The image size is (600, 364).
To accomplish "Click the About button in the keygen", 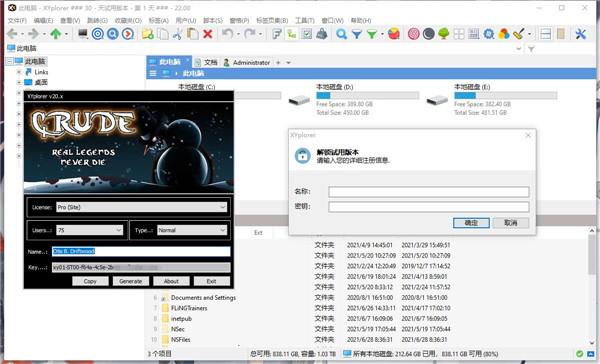I will point(171,281).
